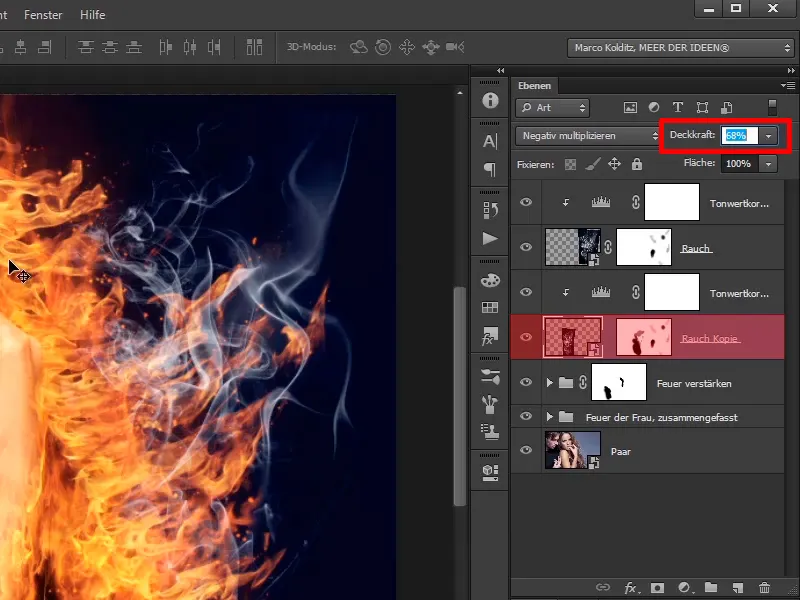This screenshot has width=800, height=600.
Task: Hide the top Tonwertkorrektur layer
Action: [526, 202]
